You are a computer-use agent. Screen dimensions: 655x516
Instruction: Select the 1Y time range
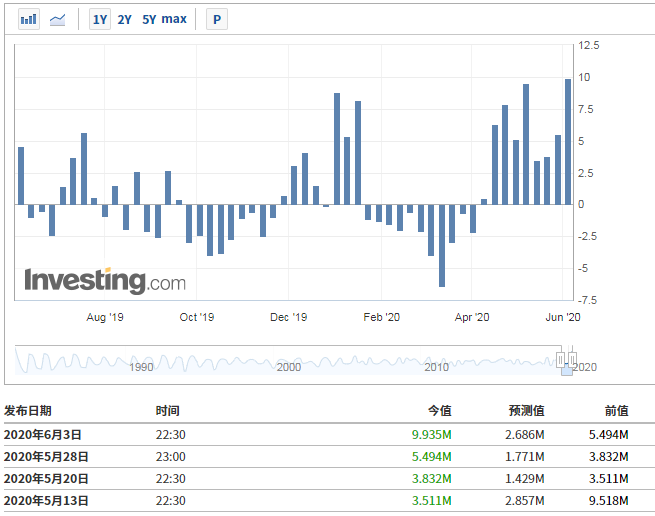pos(100,19)
